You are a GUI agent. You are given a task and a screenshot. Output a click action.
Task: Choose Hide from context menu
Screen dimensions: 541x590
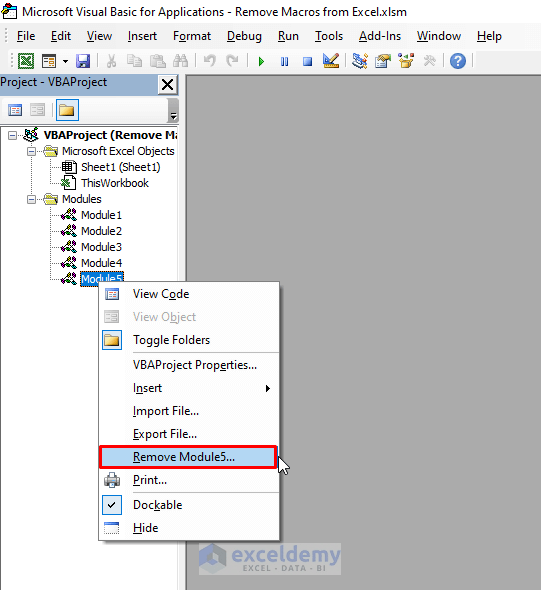pos(189,528)
